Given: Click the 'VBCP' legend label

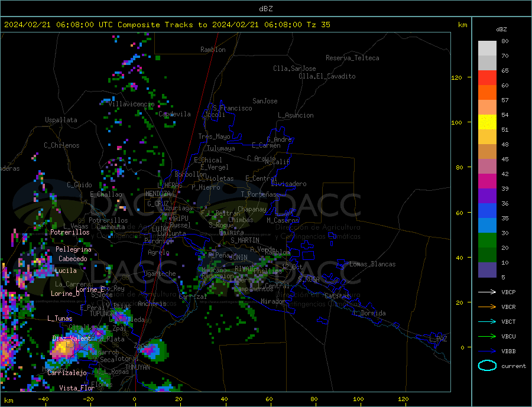Looking at the screenshot, I should pyautogui.click(x=508, y=292).
